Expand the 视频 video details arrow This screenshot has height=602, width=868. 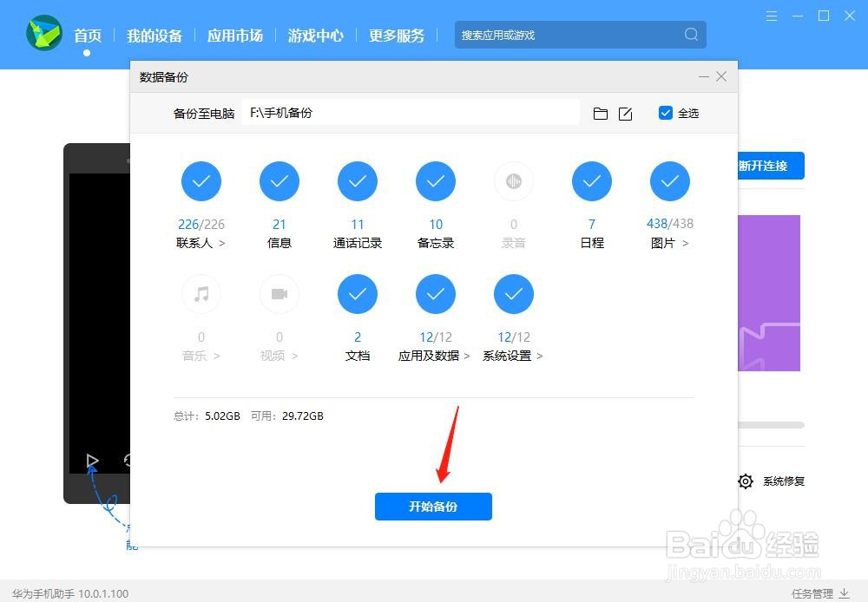click(x=295, y=356)
